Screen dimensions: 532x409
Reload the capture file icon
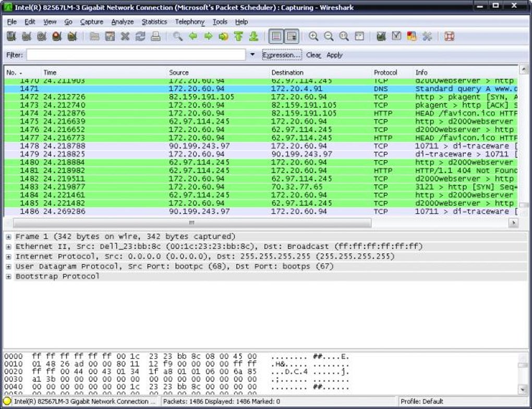click(140, 36)
